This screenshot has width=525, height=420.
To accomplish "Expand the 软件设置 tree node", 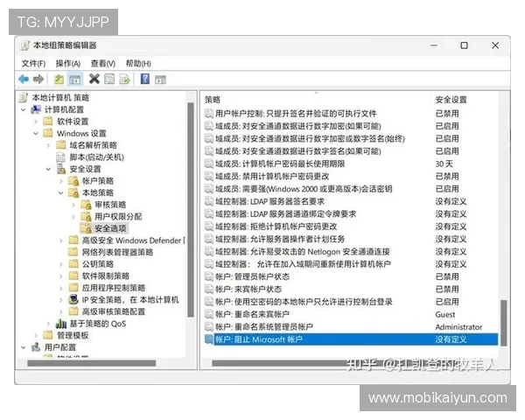I will click(36, 122).
